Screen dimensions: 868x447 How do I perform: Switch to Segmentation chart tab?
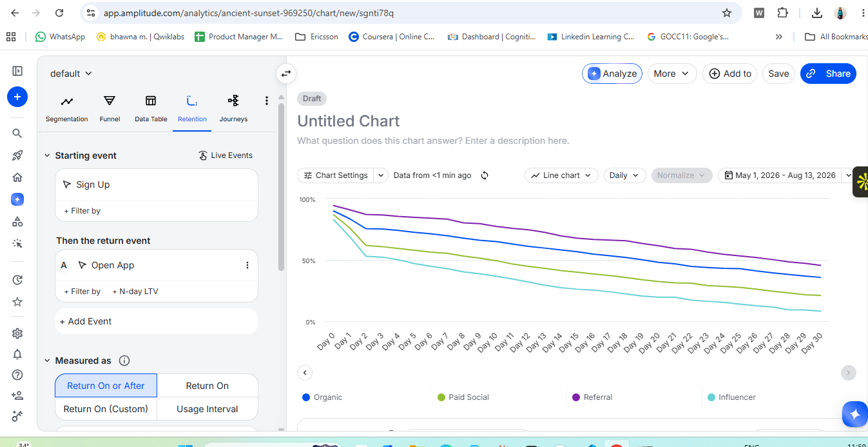coord(67,109)
